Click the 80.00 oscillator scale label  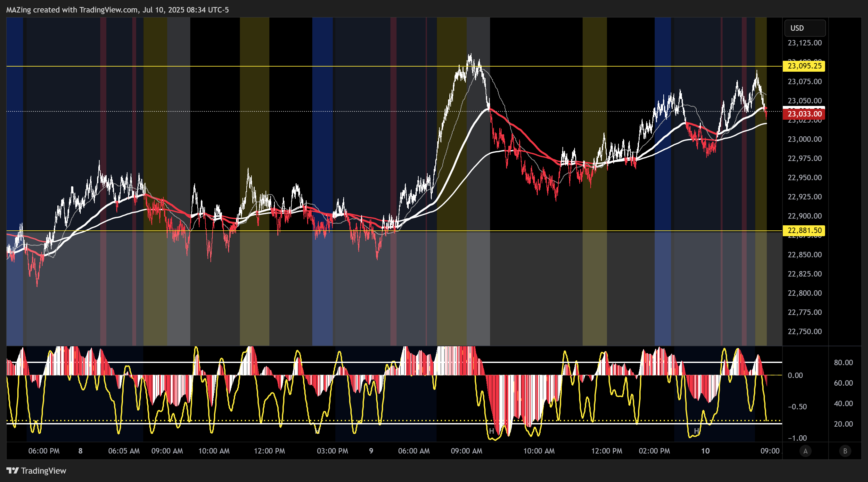pyautogui.click(x=843, y=363)
